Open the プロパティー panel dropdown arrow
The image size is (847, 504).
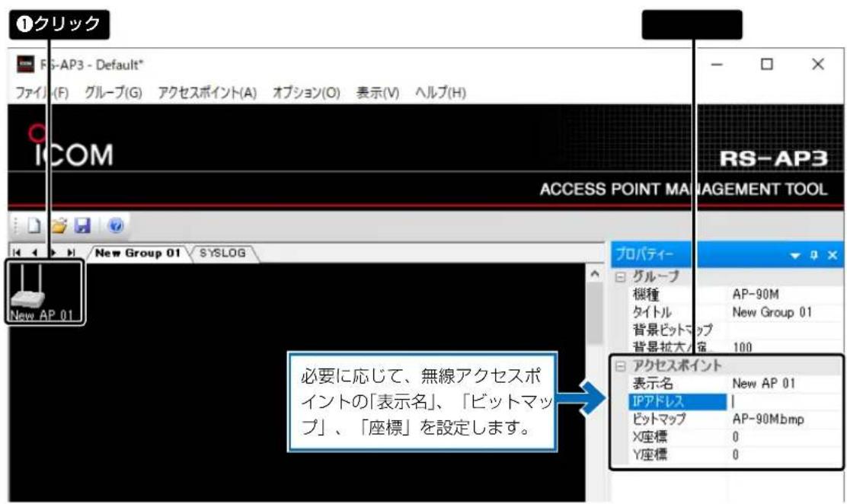pos(794,255)
